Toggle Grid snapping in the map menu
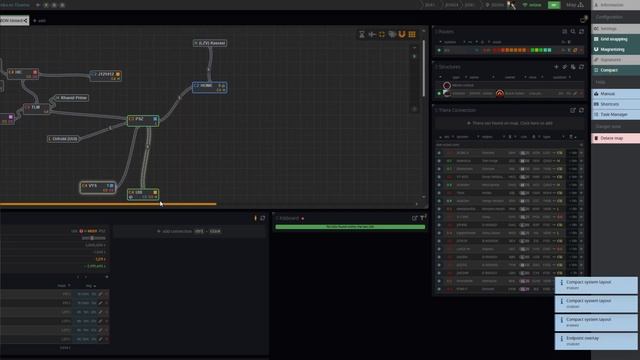The width and height of the screenshot is (640, 360). click(616, 39)
